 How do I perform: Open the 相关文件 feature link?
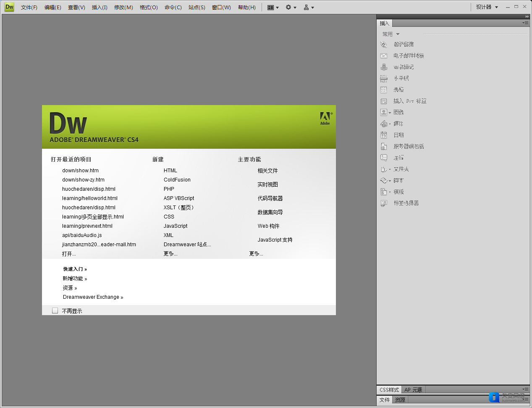coord(268,171)
